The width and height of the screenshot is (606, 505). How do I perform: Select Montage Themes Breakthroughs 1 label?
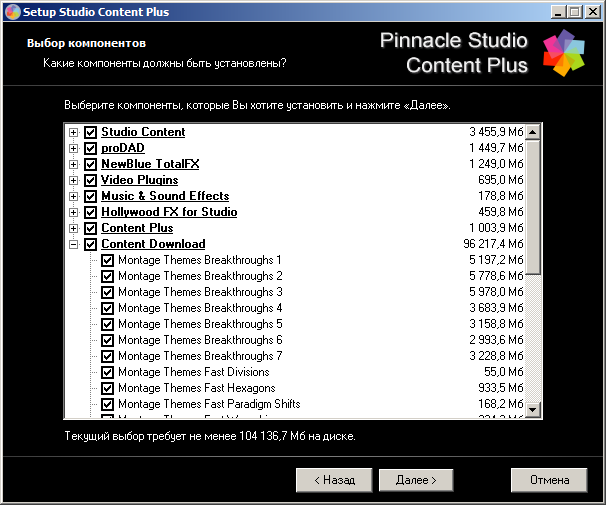[200, 260]
